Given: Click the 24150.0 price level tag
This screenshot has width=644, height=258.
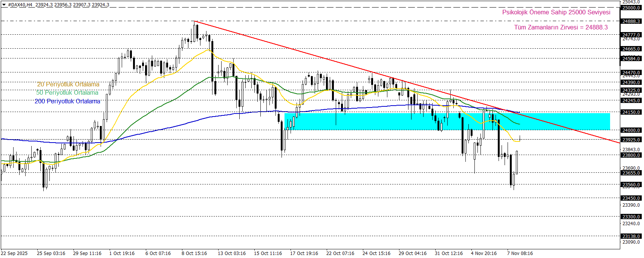Looking at the screenshot, I should pos(631,112).
